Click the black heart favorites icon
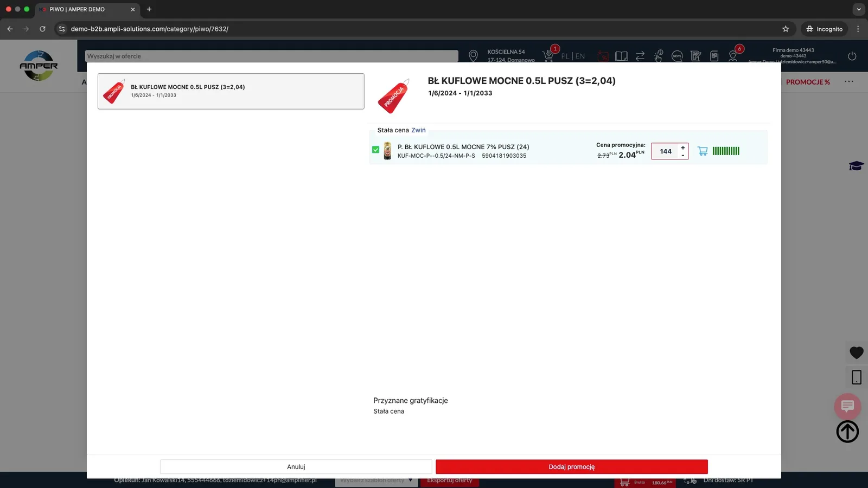This screenshot has width=868, height=488. tap(857, 353)
